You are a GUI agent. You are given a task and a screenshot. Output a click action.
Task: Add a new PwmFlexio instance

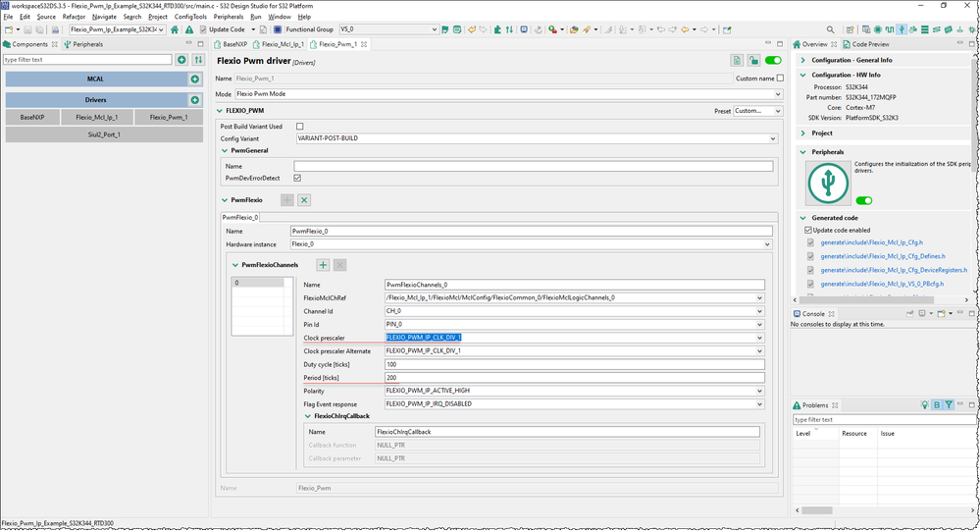286,200
